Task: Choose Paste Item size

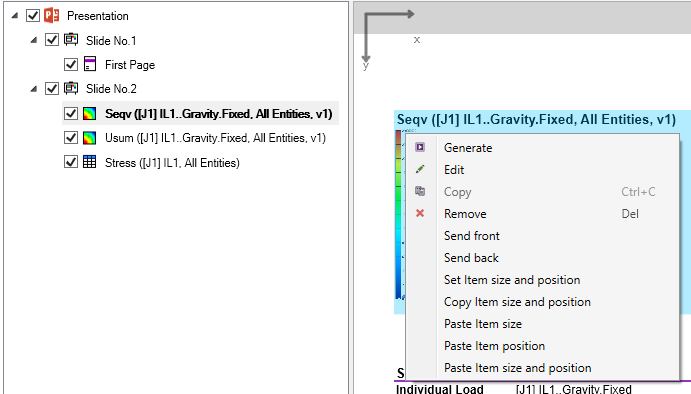Action: (x=542, y=324)
